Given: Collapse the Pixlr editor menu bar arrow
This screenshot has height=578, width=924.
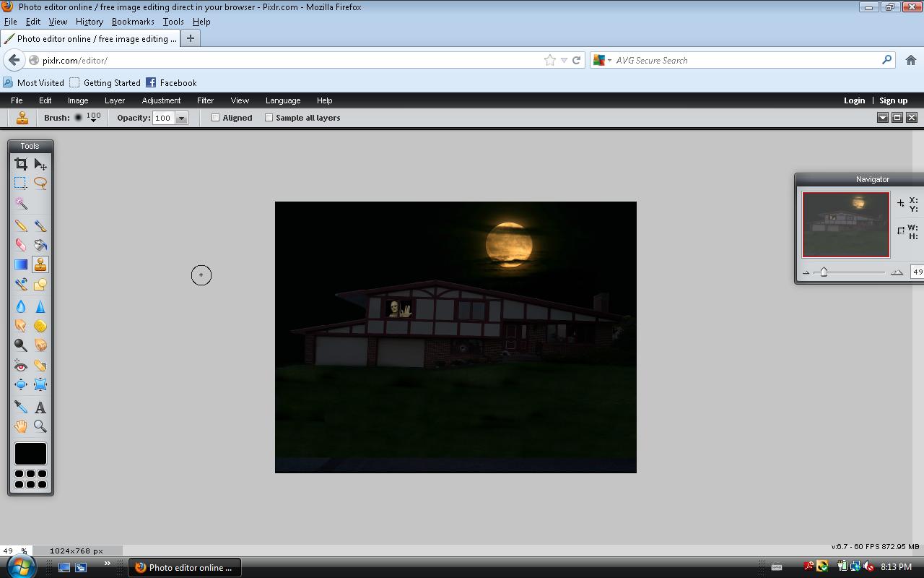Looking at the screenshot, I should pos(882,118).
